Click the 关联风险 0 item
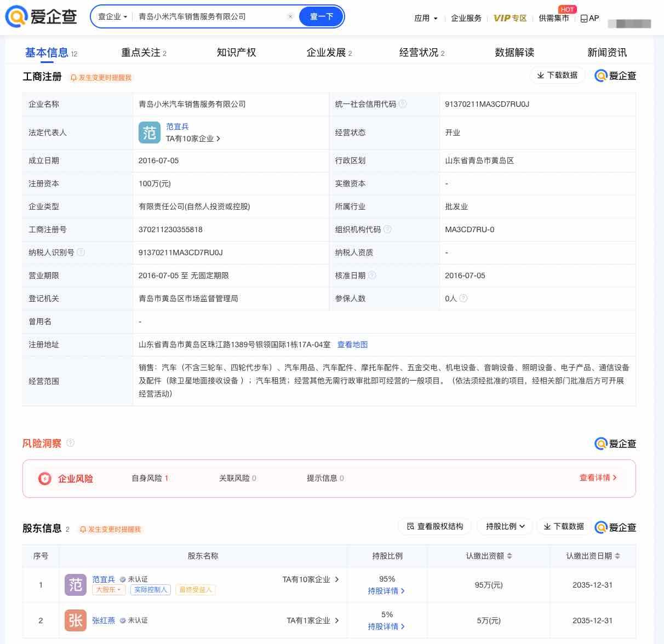664x644 pixels. 238,478
